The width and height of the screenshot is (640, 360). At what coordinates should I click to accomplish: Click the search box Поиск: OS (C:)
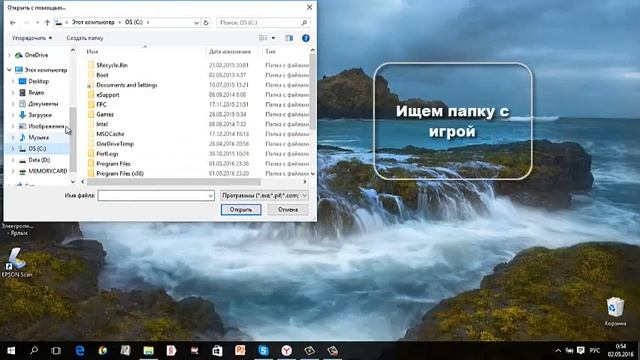coord(263,22)
